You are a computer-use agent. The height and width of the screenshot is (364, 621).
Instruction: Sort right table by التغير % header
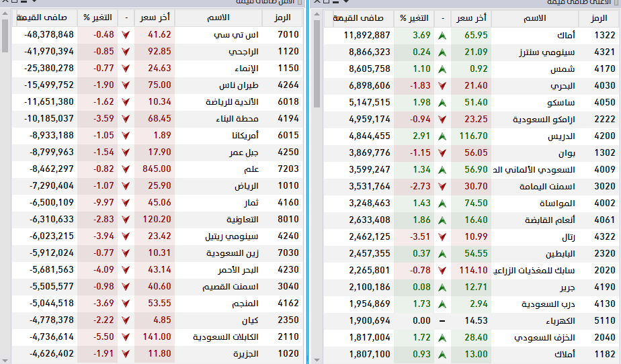(414, 18)
